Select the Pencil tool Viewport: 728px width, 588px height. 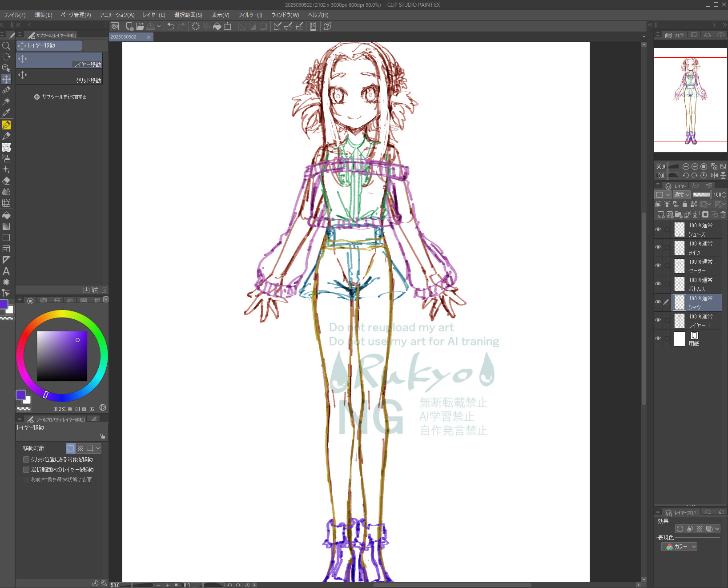pyautogui.click(x=6, y=136)
